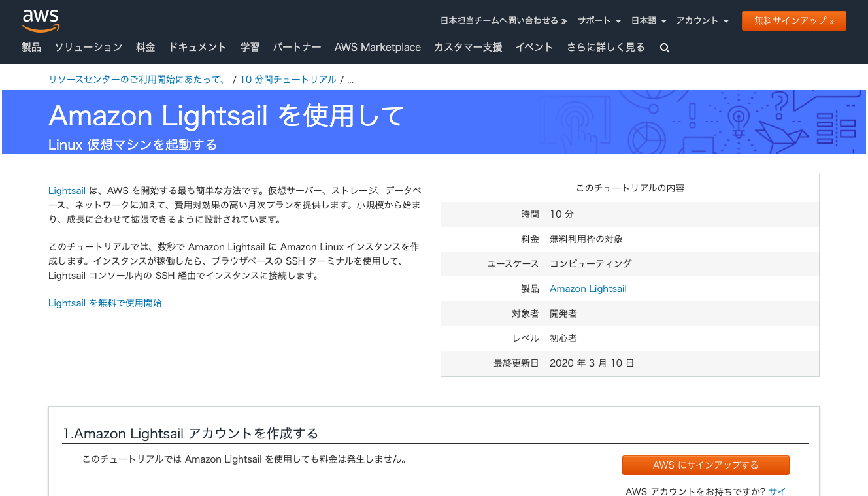Open the パートナー menu
Viewport: 868px width, 496px height.
(297, 47)
